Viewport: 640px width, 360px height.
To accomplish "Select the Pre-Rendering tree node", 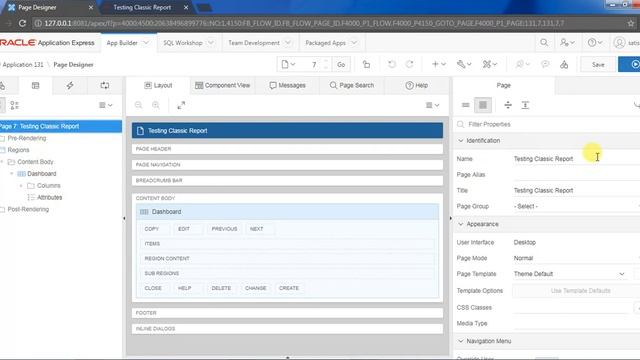I will click(x=27, y=138).
